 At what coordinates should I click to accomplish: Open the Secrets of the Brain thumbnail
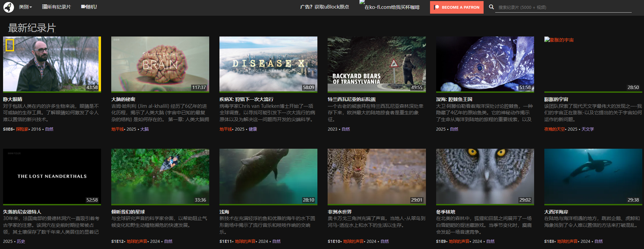(x=160, y=64)
